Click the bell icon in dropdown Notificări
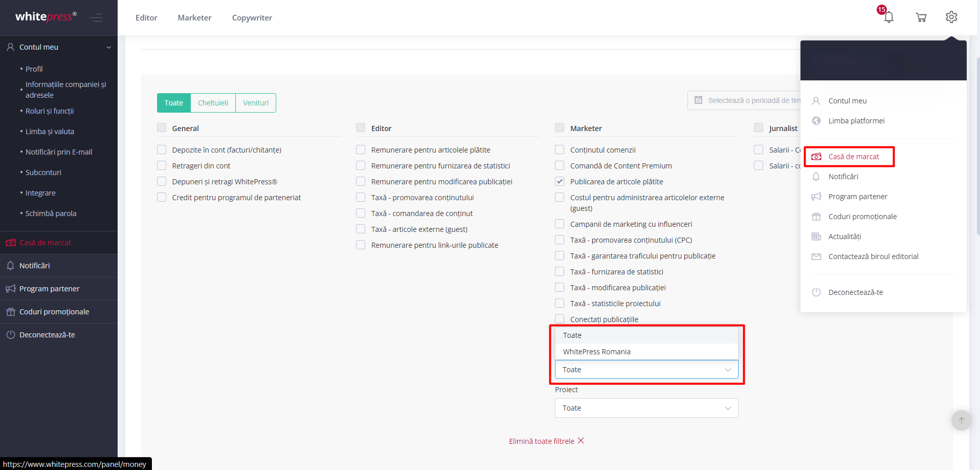980x470 pixels. tap(816, 177)
